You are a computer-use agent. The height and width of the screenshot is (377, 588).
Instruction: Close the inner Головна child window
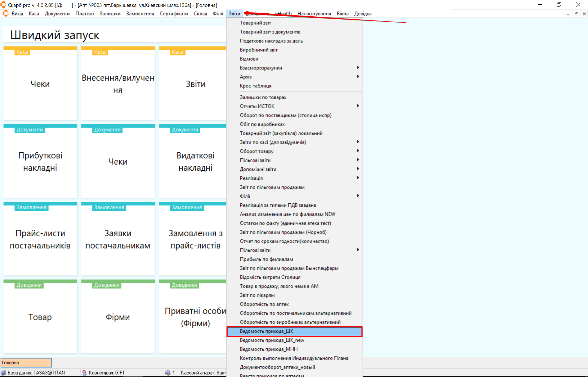(x=584, y=14)
